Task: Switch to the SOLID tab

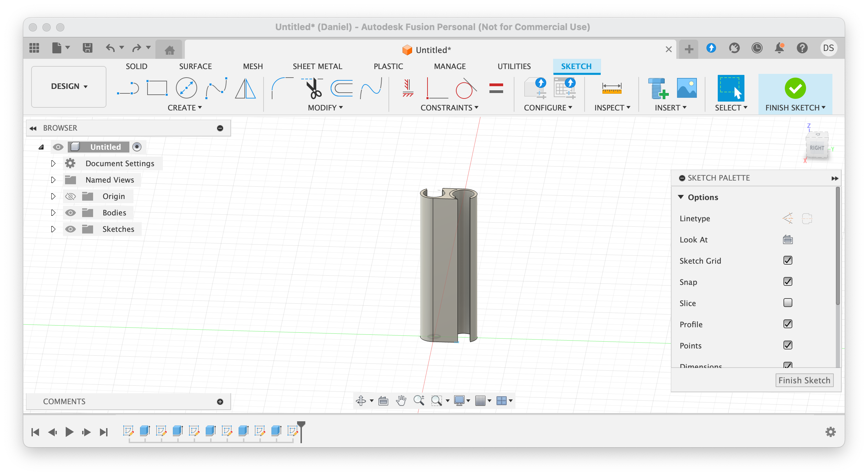Action: tap(136, 66)
